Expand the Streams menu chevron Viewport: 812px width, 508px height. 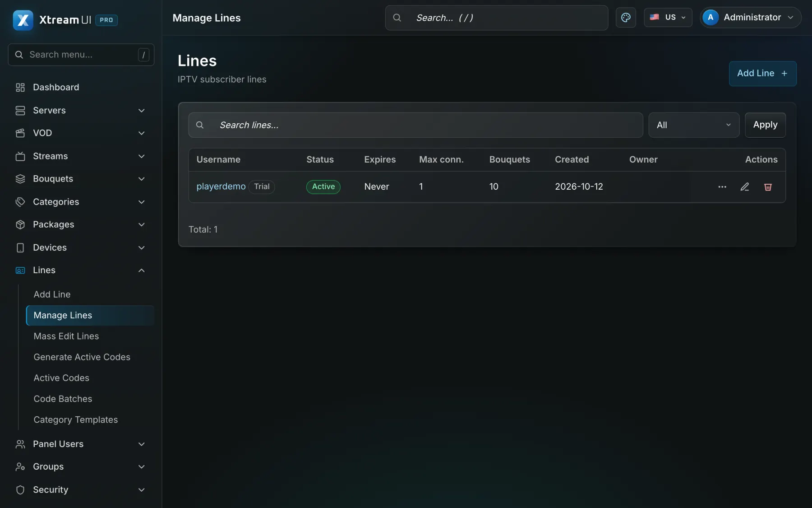pos(141,156)
